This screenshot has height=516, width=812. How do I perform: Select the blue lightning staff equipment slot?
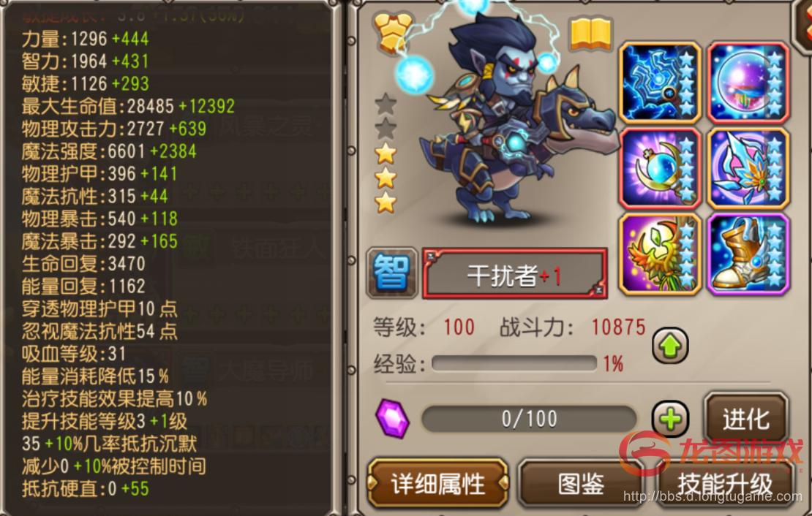[660, 83]
